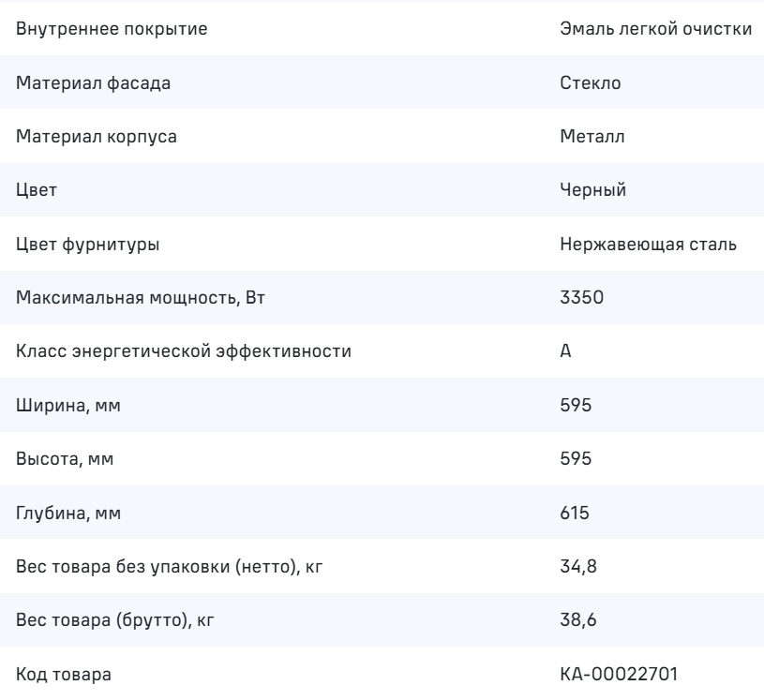Click the 'Стекло' value text

pos(590,83)
